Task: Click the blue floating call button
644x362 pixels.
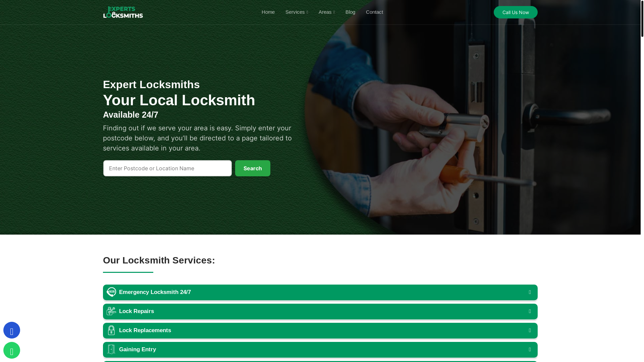Action: click(x=12, y=330)
